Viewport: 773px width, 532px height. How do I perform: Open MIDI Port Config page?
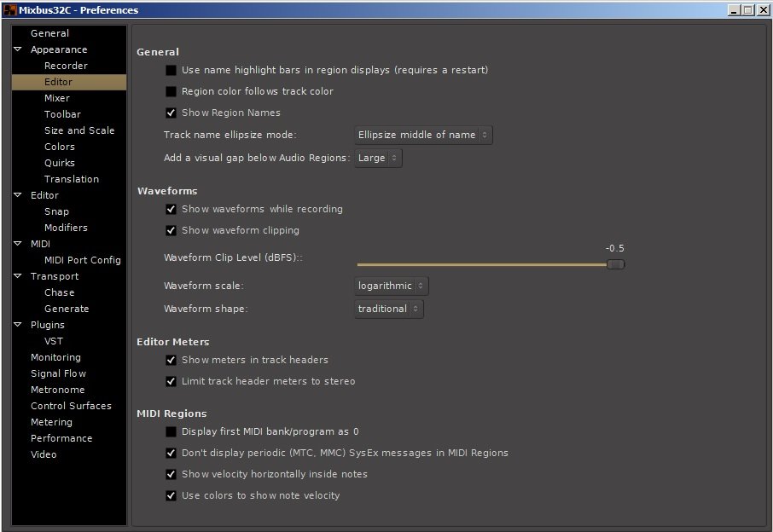coord(82,260)
